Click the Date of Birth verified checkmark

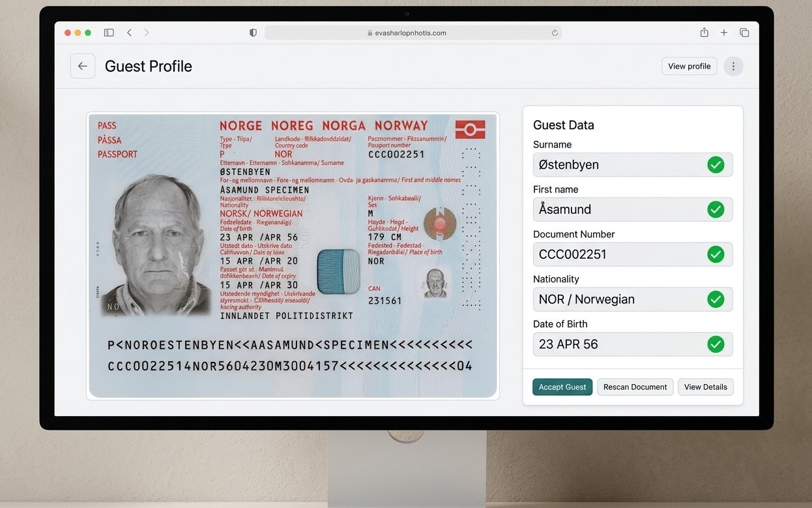tap(716, 344)
